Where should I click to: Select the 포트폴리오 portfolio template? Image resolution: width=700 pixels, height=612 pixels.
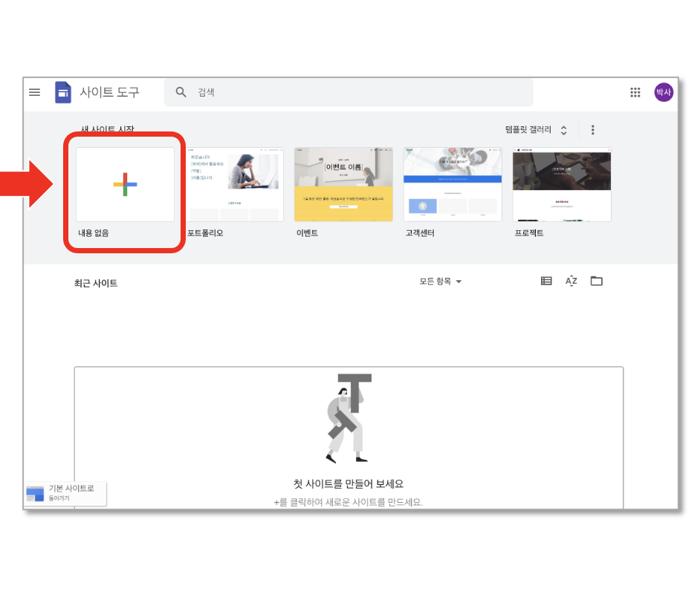[234, 184]
